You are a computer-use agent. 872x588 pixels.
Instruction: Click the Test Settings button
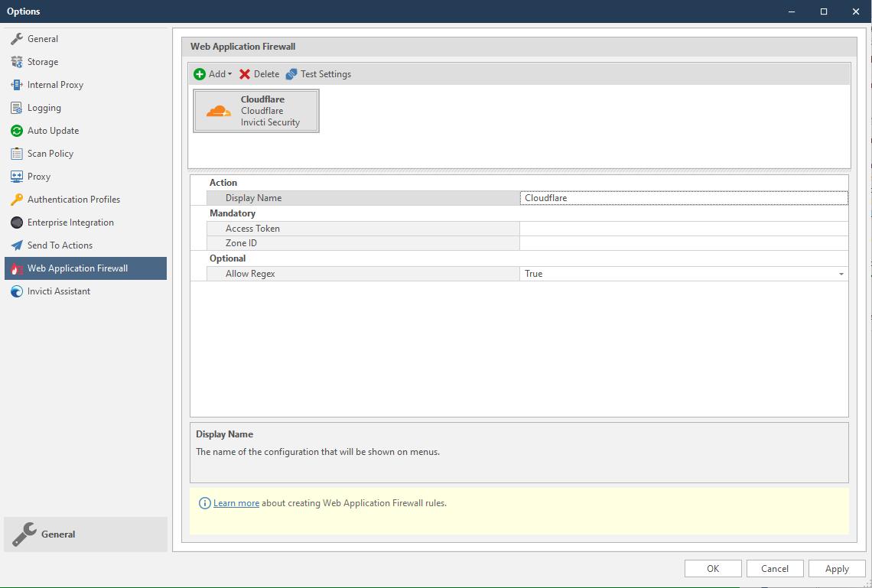point(318,73)
